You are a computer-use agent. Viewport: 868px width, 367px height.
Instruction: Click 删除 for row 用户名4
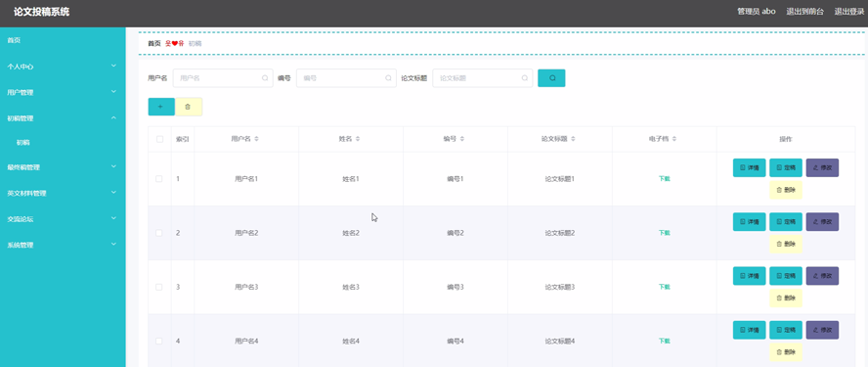[x=786, y=352]
